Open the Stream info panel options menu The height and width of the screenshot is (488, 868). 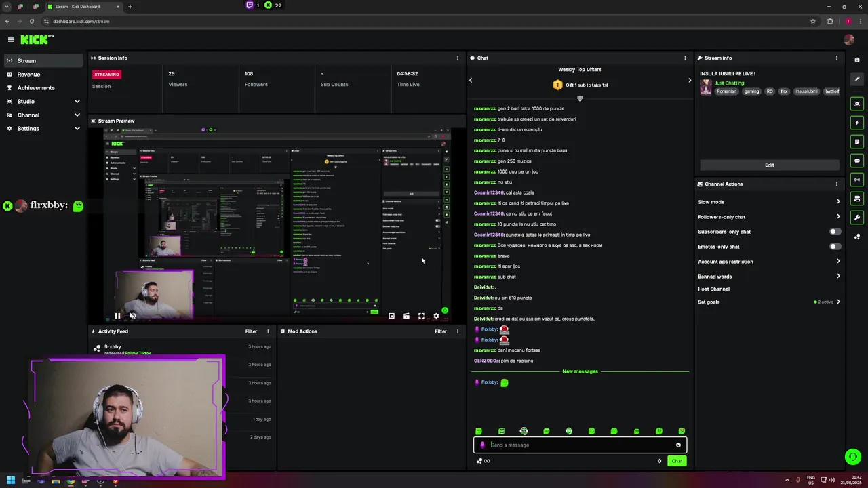[836, 58]
